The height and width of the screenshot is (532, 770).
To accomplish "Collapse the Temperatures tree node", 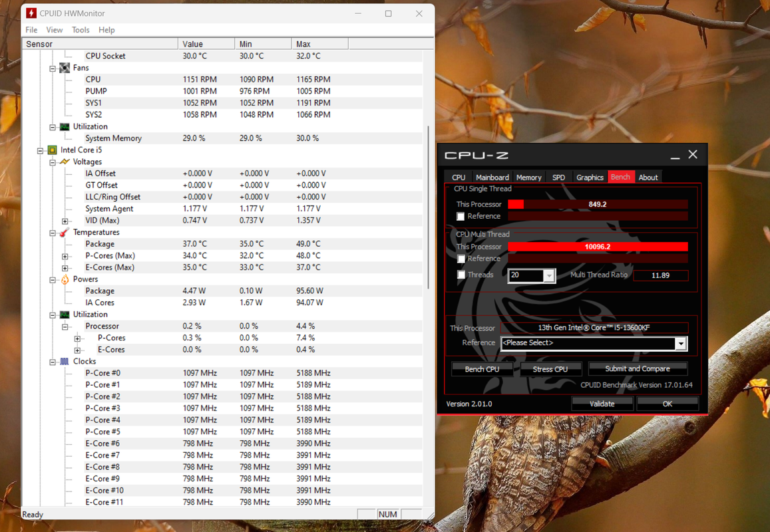I will (x=53, y=233).
